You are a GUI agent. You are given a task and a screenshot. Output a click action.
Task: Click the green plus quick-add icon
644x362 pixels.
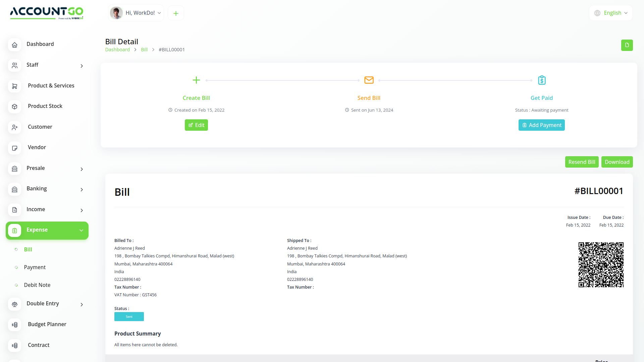point(176,13)
